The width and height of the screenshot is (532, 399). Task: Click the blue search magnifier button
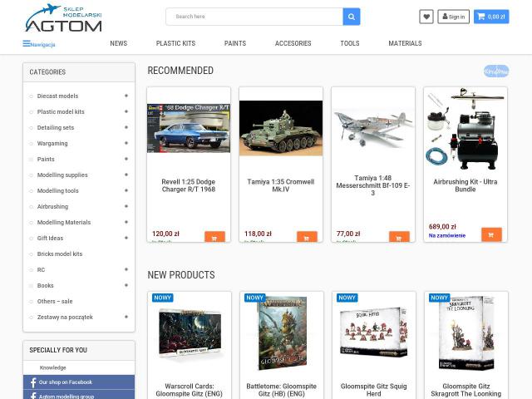point(352,17)
